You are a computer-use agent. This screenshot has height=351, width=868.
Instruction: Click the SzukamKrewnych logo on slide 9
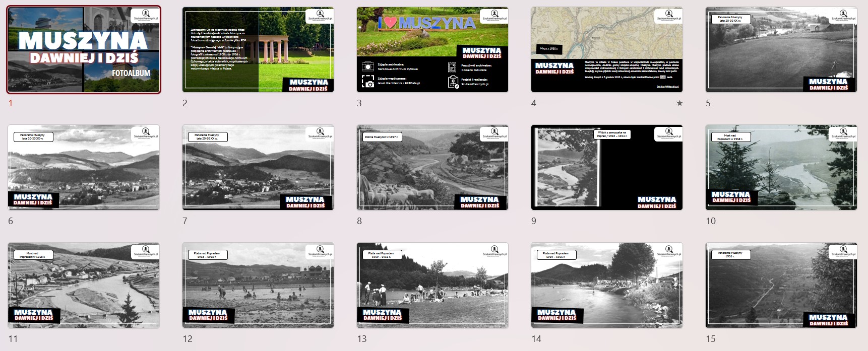click(668, 133)
